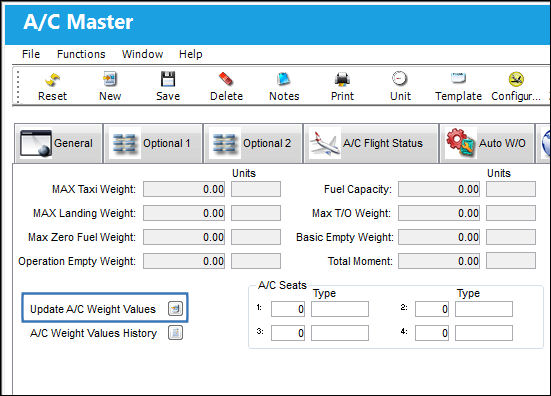Open the Auto W/O tab
The width and height of the screenshot is (551, 396).
[x=487, y=143]
